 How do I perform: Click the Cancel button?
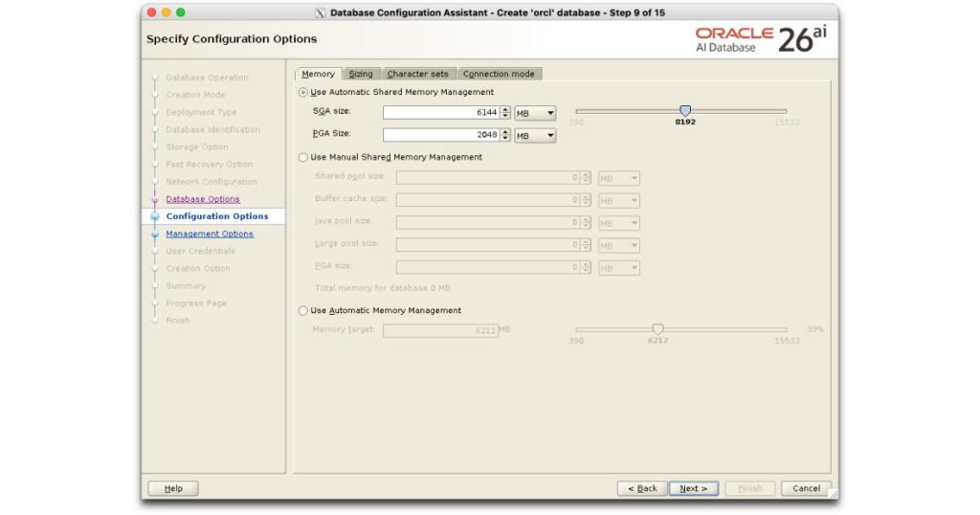point(806,488)
